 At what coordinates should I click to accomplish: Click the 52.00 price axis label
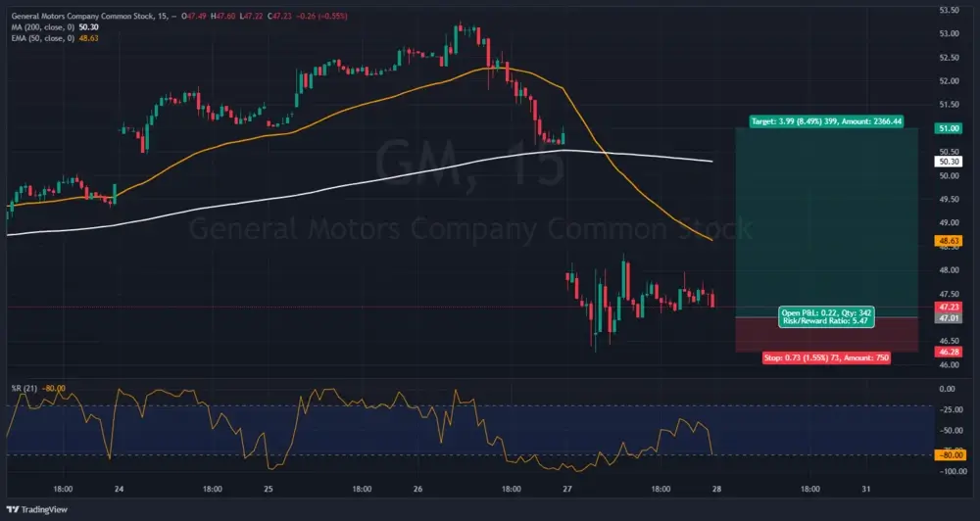(949, 81)
